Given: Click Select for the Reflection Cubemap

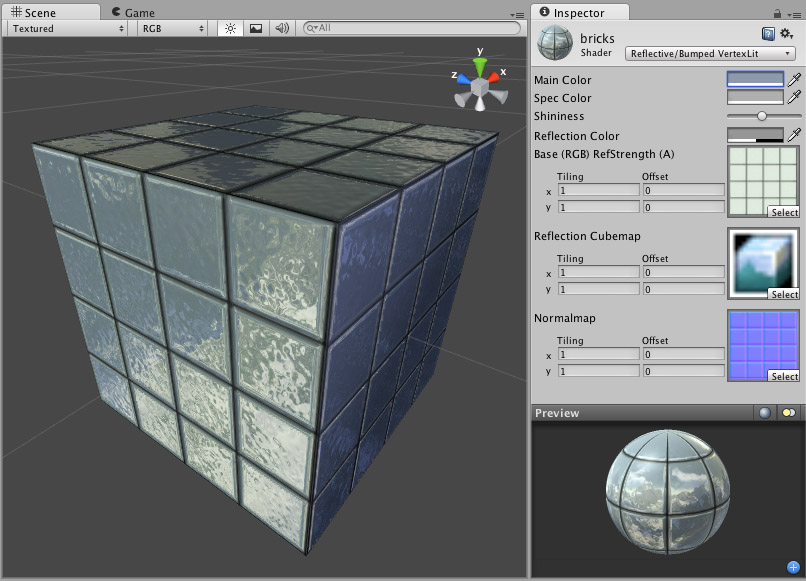Looking at the screenshot, I should 784,294.
